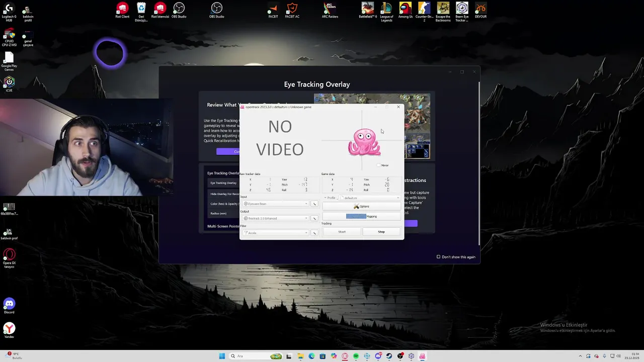This screenshot has height=362, width=644.
Task: Open the Recycle Bin (Geri Dönüşüm) icon
Action: click(141, 12)
